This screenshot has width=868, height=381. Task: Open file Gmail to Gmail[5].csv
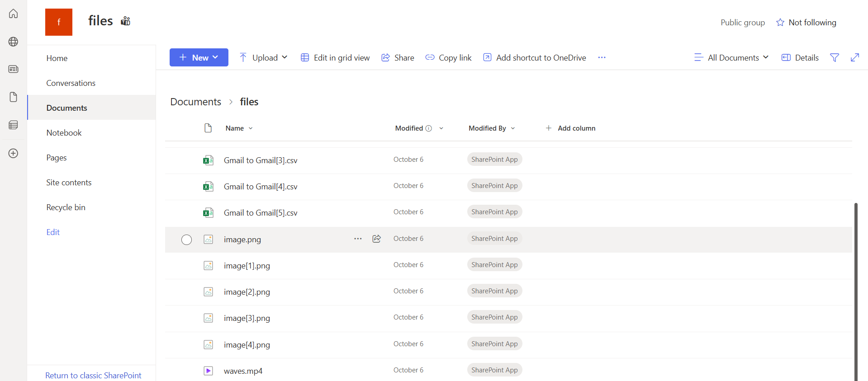click(x=261, y=213)
